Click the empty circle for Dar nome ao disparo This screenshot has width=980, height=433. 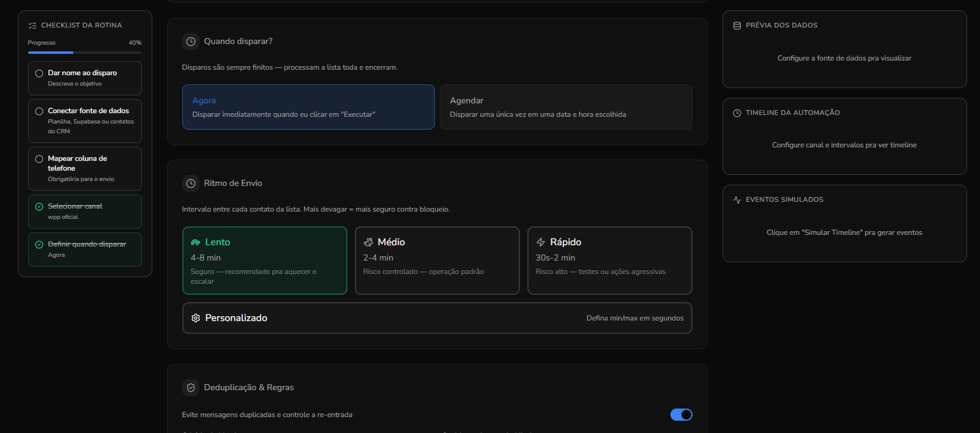(39, 73)
